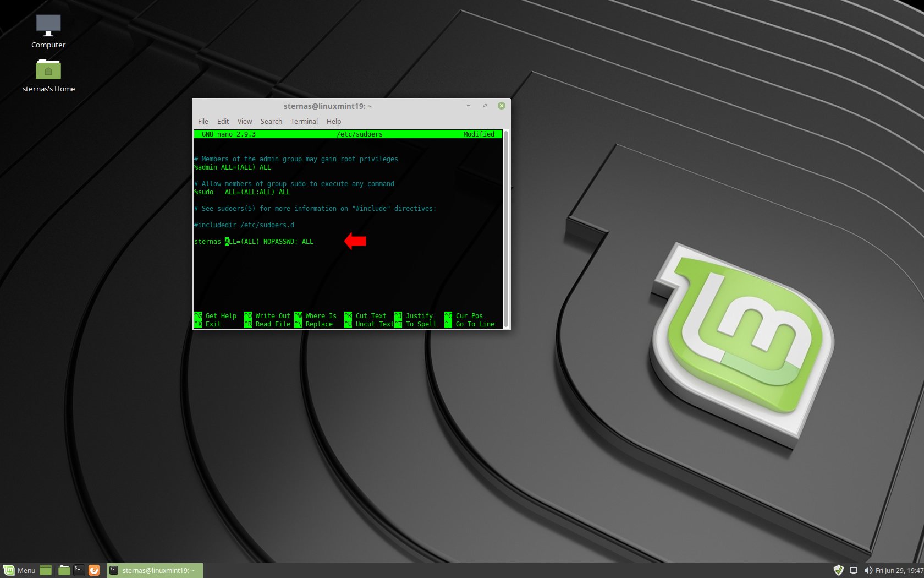
Task: Click the 'Replace' nano shortcut
Action: pyautogui.click(x=314, y=324)
